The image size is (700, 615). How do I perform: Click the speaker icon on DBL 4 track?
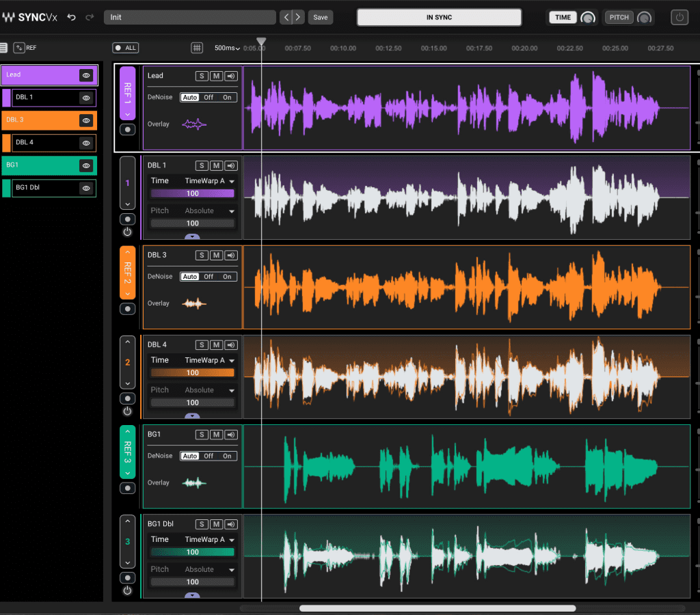tap(231, 345)
